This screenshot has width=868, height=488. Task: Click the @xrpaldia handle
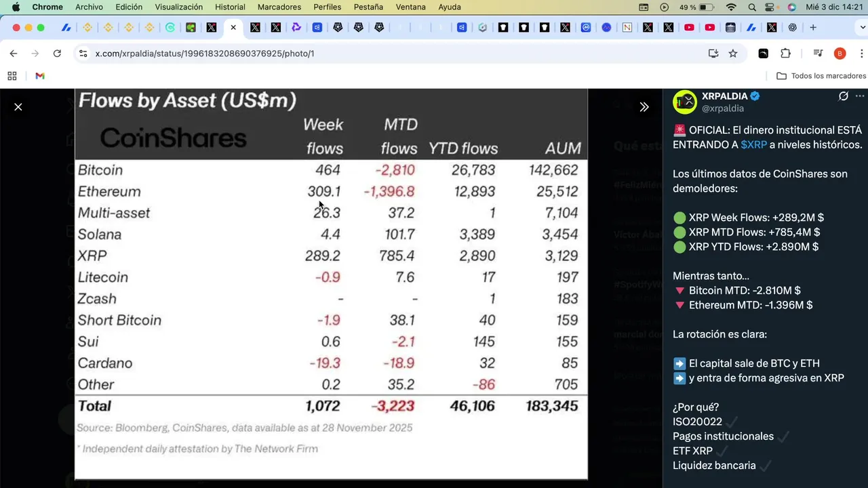coord(722,108)
